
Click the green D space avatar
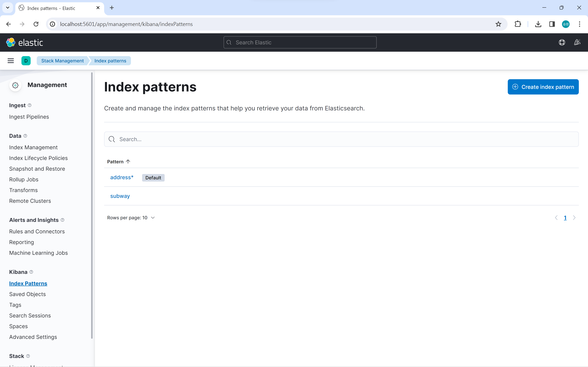coord(26,61)
